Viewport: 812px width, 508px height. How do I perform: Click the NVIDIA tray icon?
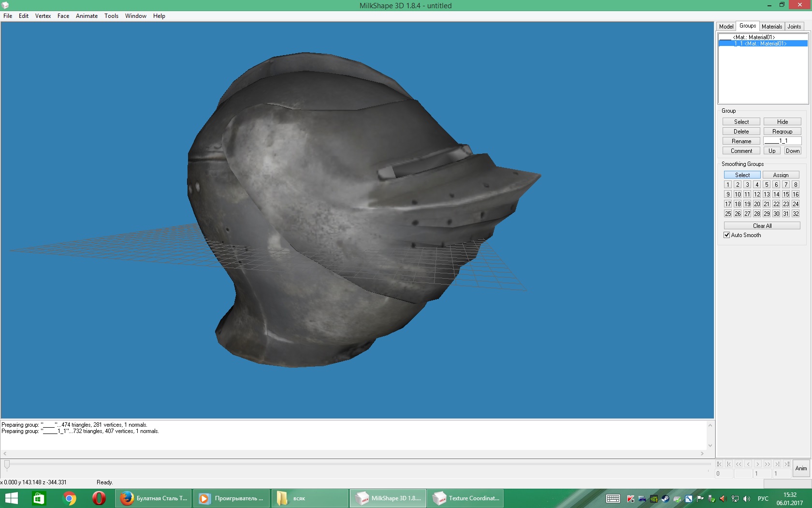click(653, 499)
